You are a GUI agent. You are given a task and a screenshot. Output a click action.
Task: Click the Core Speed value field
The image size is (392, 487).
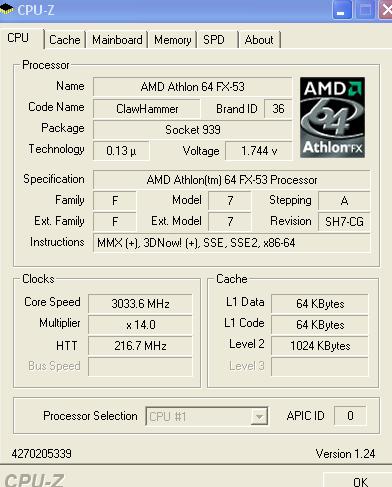[x=140, y=304]
